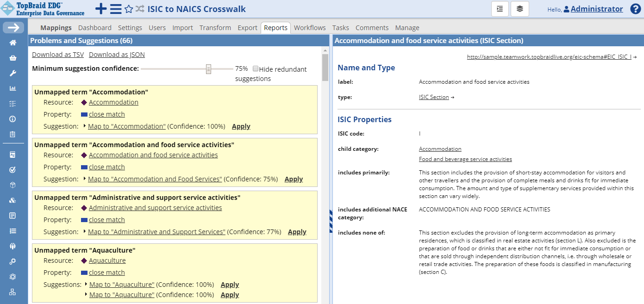Open the Comments tab
644x304 pixels.
pyautogui.click(x=372, y=28)
